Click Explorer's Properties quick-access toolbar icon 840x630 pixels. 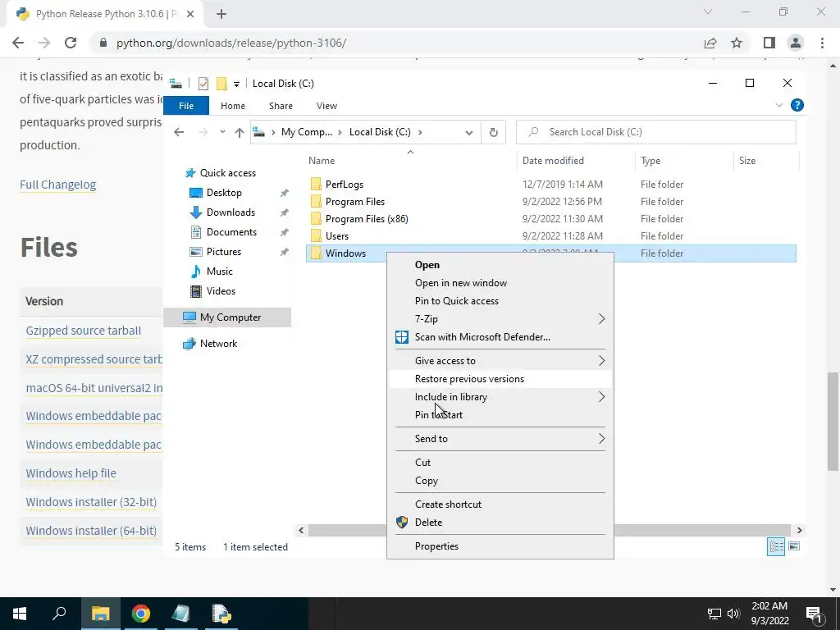click(x=203, y=84)
